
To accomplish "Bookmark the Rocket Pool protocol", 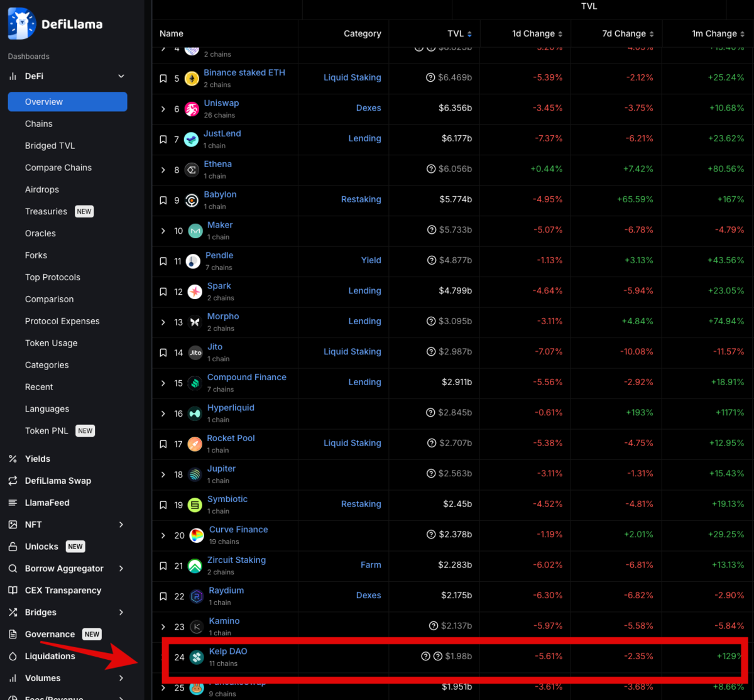I will click(x=163, y=444).
